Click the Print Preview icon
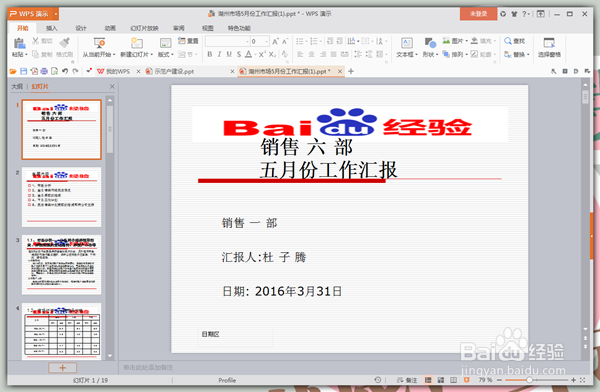Viewport: 600px width, 392px height. (55, 71)
